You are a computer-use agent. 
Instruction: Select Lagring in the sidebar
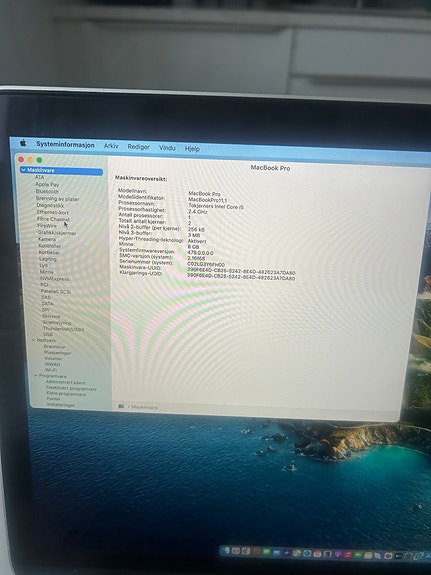pyautogui.click(x=48, y=259)
